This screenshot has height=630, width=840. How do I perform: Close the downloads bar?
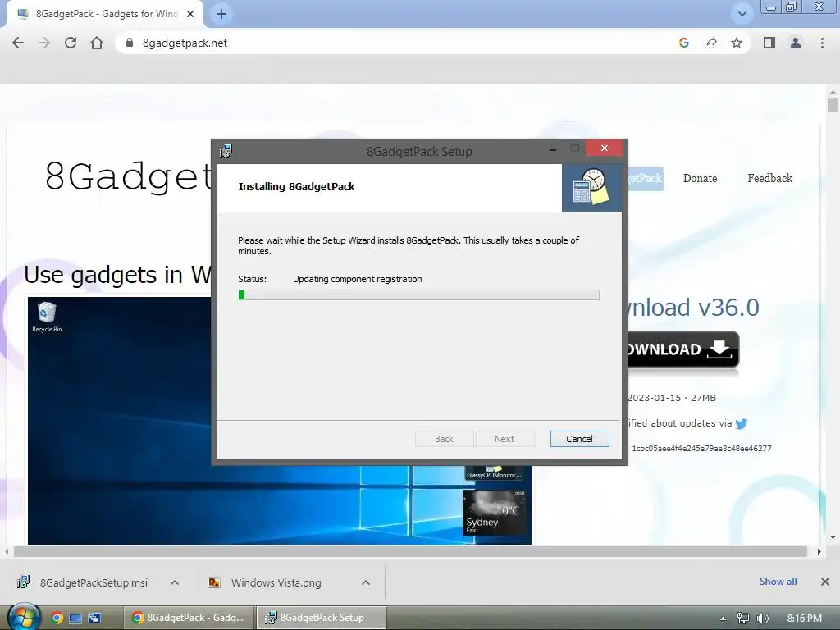click(825, 582)
